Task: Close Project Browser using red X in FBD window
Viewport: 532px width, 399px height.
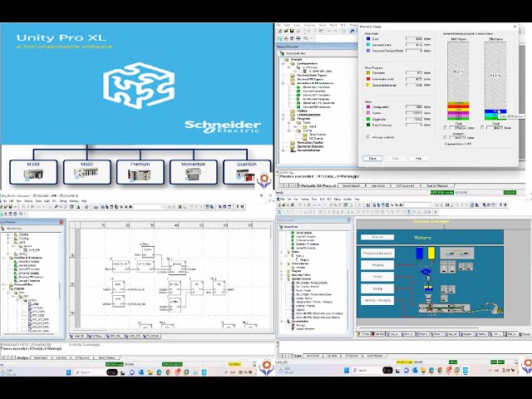Action: coord(62,222)
